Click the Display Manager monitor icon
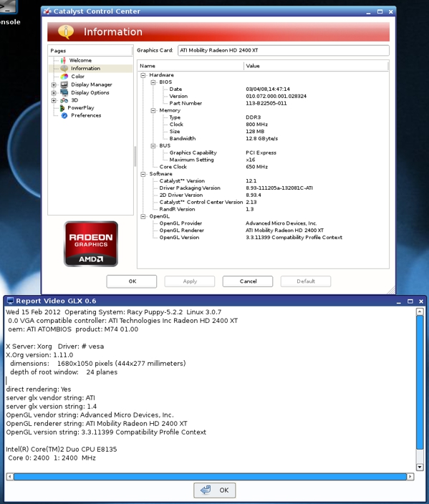Screen dimensions: 429x504 [64, 84]
